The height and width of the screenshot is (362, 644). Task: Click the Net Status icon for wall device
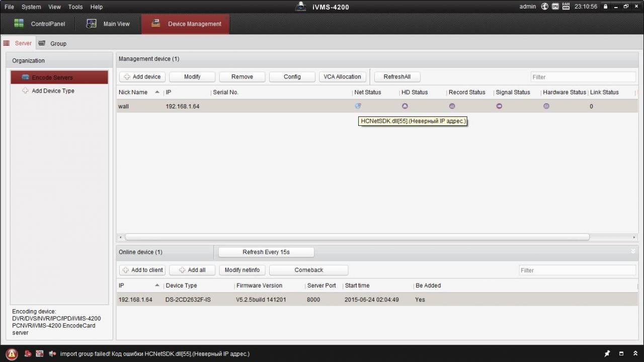358,106
